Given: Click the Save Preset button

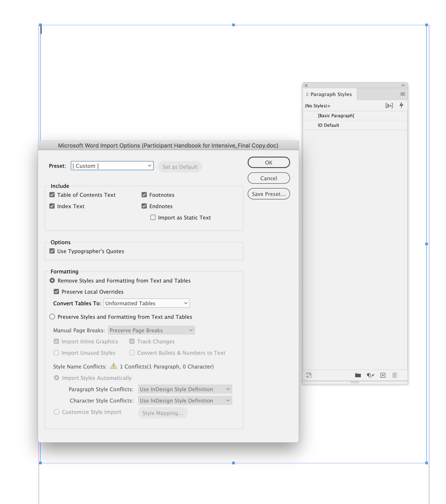Looking at the screenshot, I should [x=268, y=194].
